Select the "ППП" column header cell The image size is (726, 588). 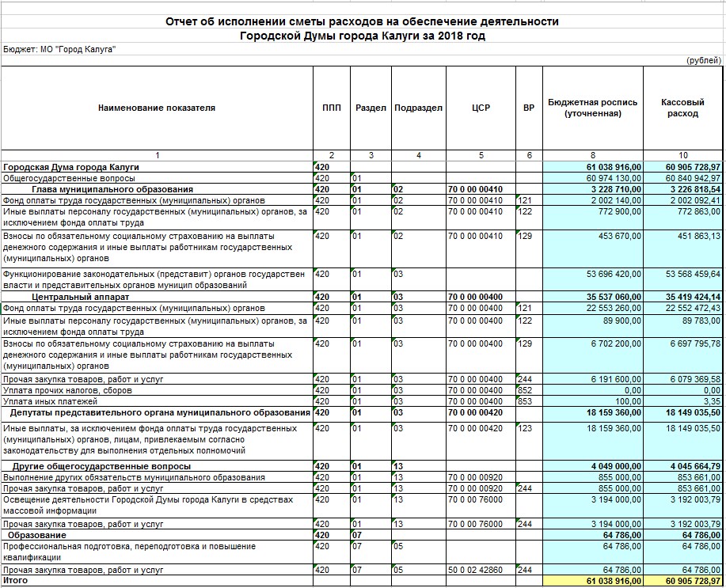(x=332, y=108)
